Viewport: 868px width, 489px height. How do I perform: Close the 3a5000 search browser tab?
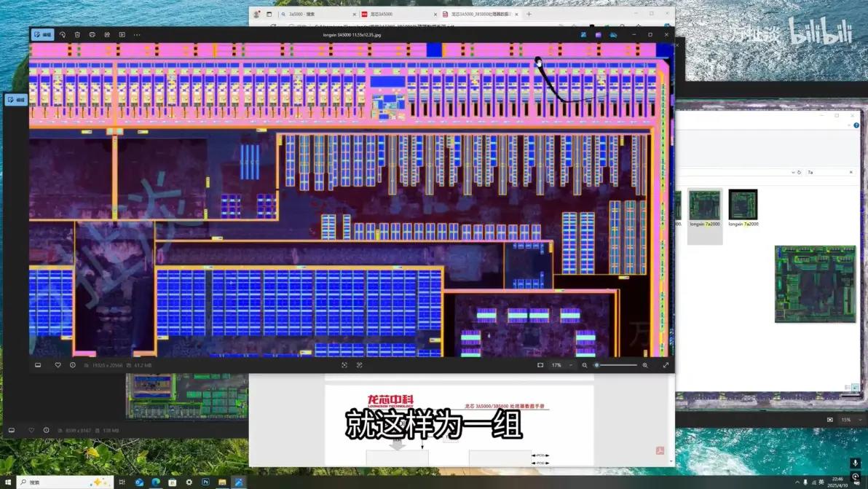coord(355,14)
